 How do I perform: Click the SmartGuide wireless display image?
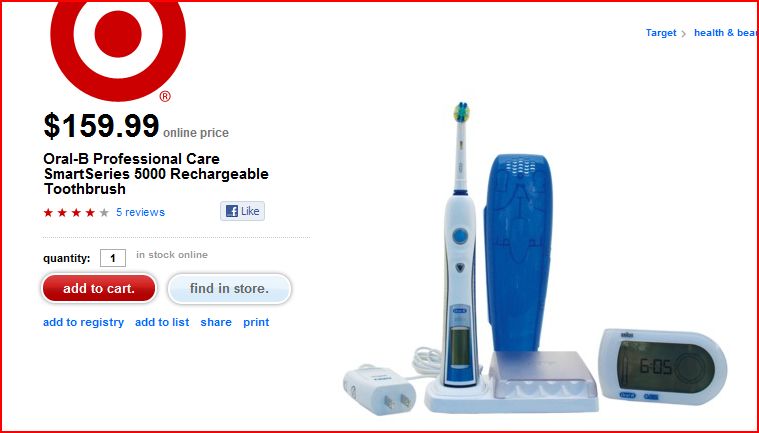(x=662, y=366)
